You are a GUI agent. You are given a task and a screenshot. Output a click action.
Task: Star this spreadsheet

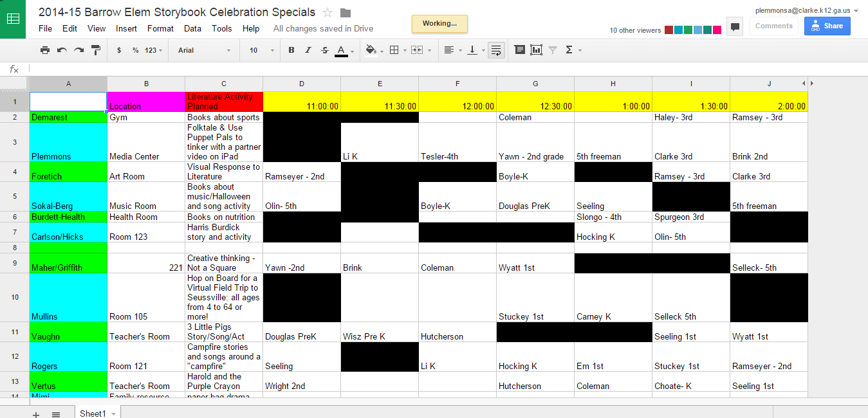point(328,13)
